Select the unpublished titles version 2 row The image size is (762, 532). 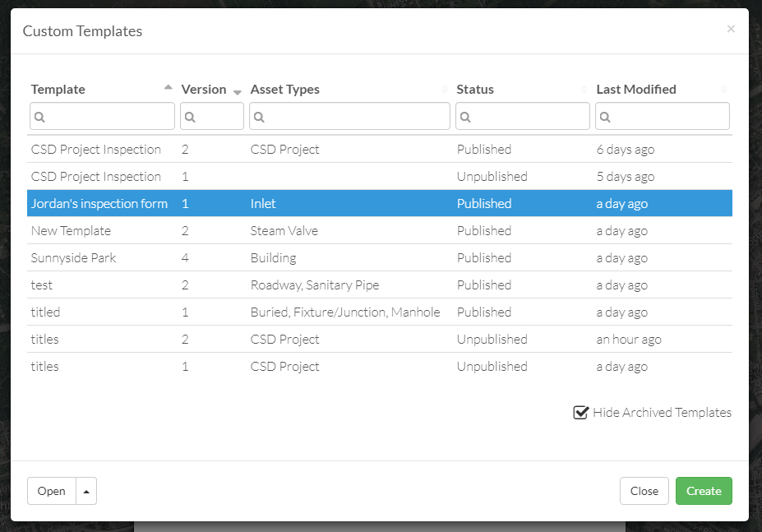pos(380,339)
